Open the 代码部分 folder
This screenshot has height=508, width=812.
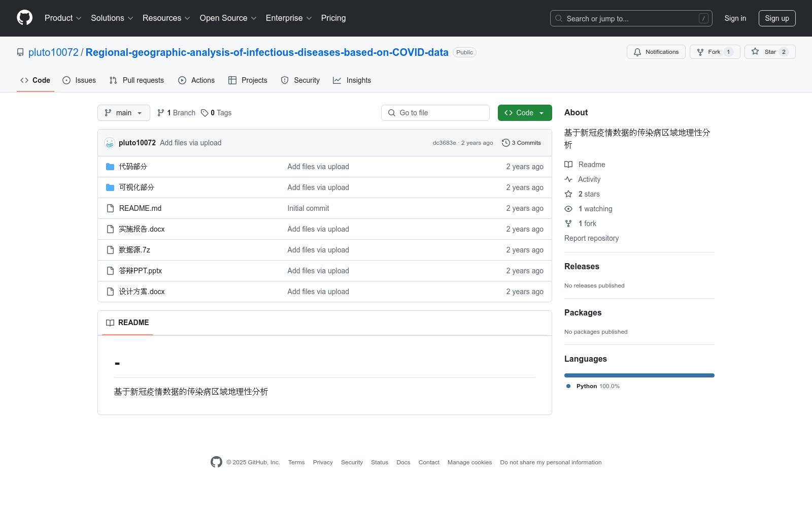133,167
